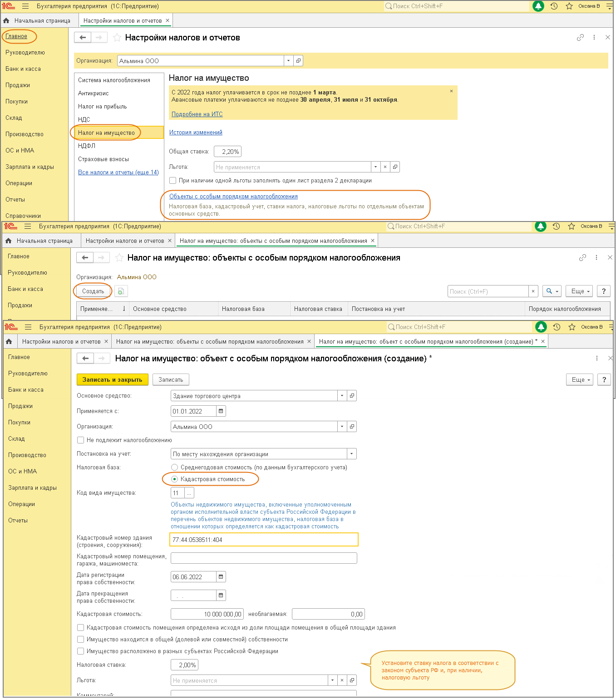This screenshot has height=699, width=616.
Task: Open favorites star in top window title bar
Action: pyautogui.click(x=569, y=6)
